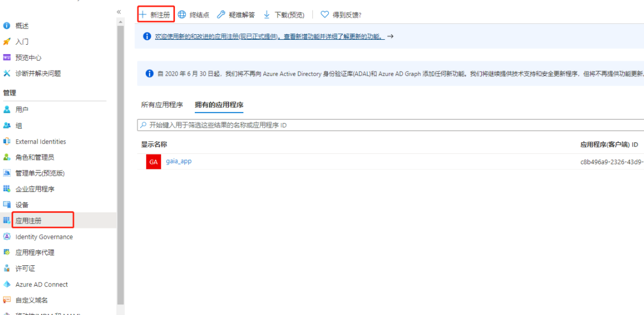Click the 应用程序代理 icon
The height and width of the screenshot is (315, 644).
(6, 252)
